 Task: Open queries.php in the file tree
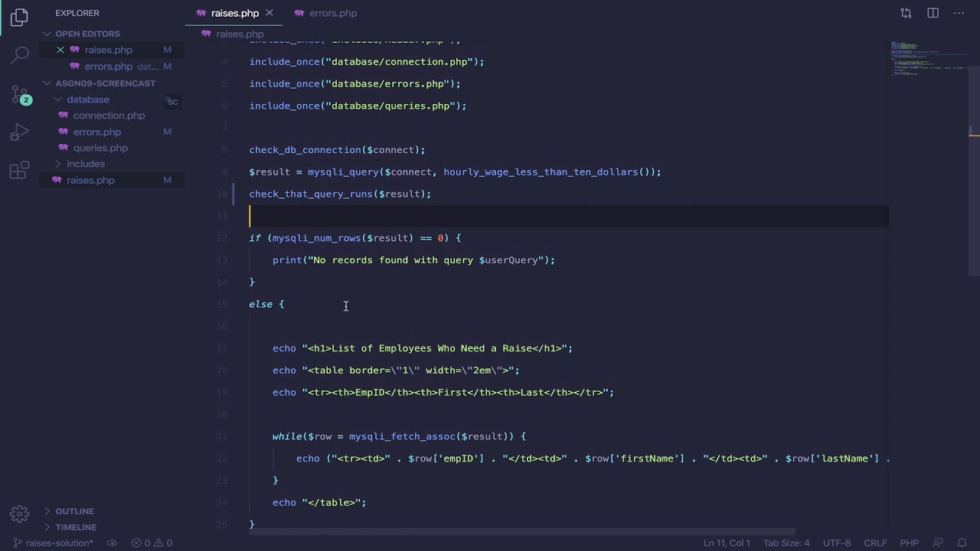click(x=100, y=148)
